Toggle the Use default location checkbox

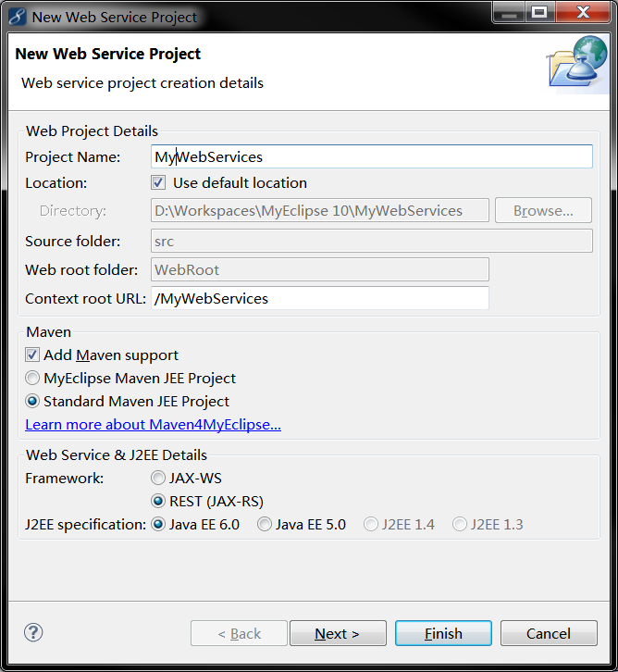[x=158, y=182]
